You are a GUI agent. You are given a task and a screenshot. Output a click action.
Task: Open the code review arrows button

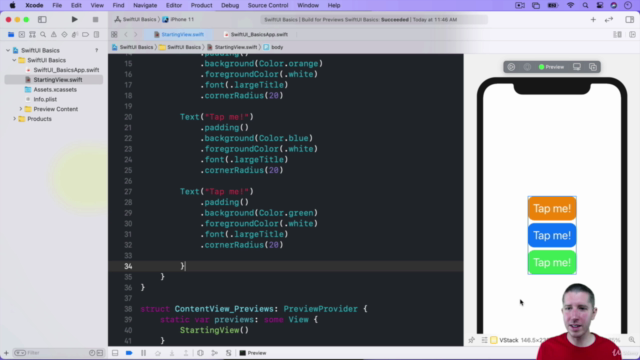coord(609,20)
